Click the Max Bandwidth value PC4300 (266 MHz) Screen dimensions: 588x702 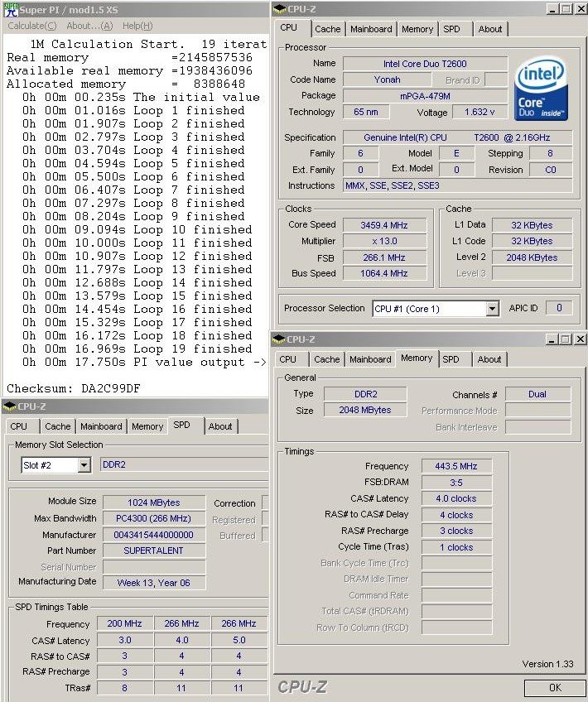coord(153,518)
